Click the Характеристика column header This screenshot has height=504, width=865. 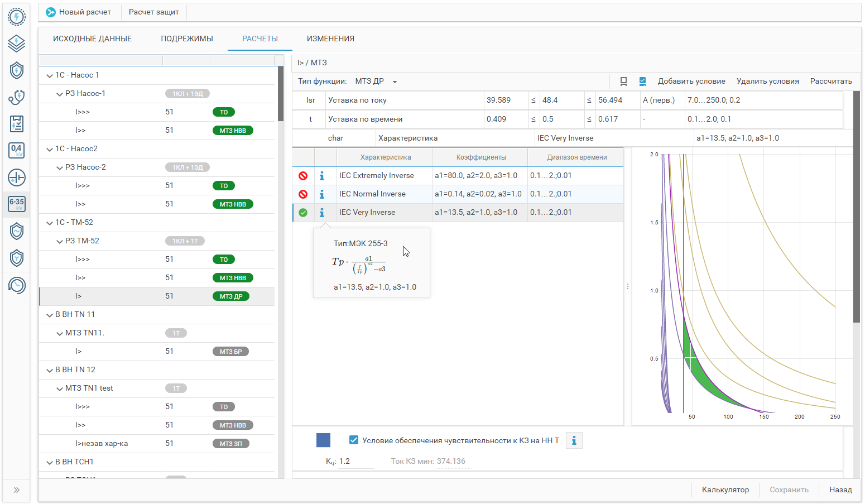(385, 157)
